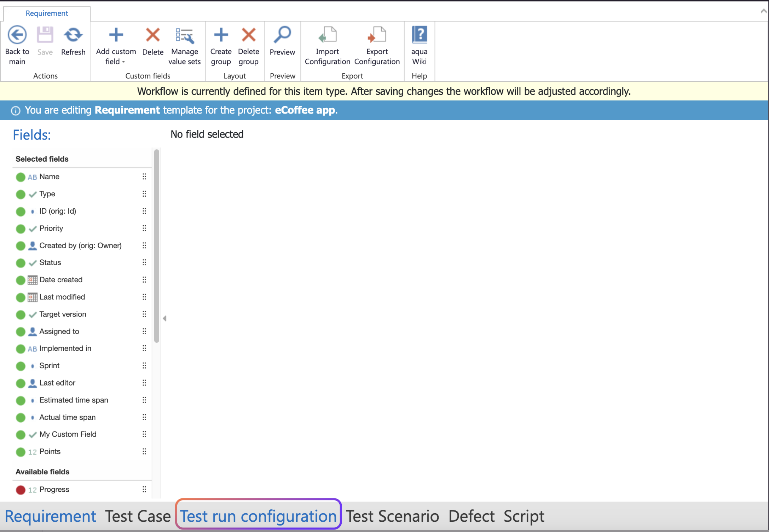Toggle the red status dot for Progress
Image resolution: width=769 pixels, height=532 pixels.
coord(21,490)
